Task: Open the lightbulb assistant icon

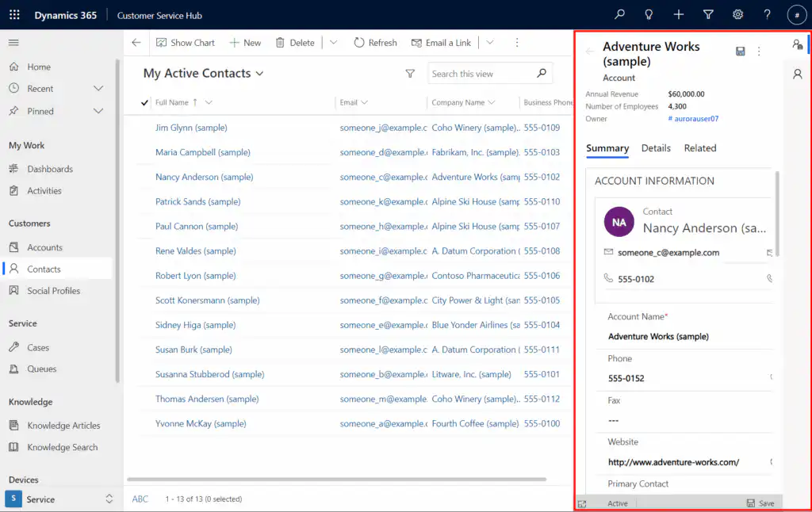Action: [649, 15]
